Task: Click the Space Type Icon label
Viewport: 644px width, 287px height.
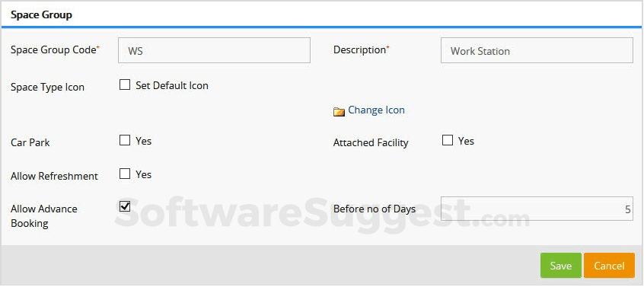Action: [48, 87]
